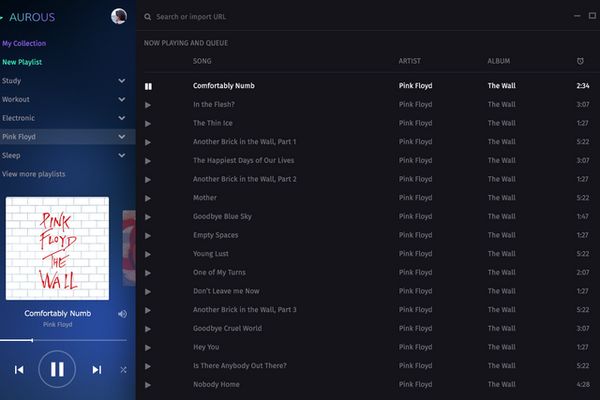This screenshot has height=400, width=600.
Task: Play Another Brick in the Wall, Part 3
Action: 148,310
